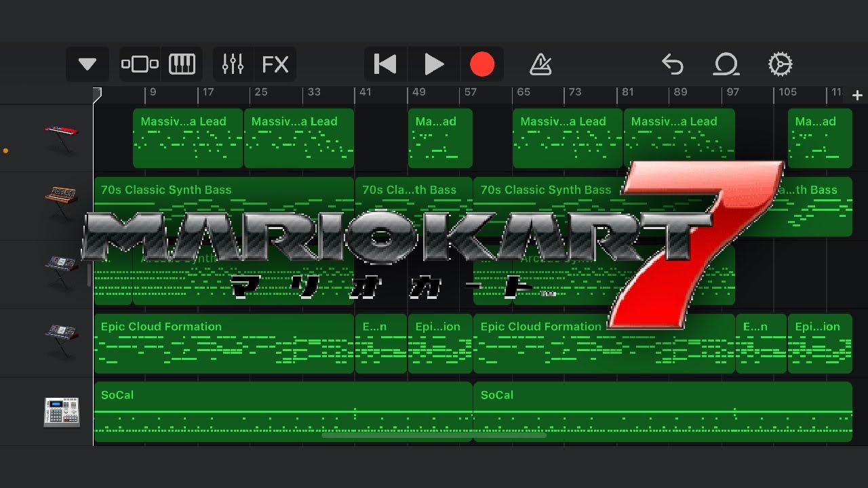Select the SoCal drum machine track icon
The width and height of the screenshot is (868, 488).
tap(62, 411)
